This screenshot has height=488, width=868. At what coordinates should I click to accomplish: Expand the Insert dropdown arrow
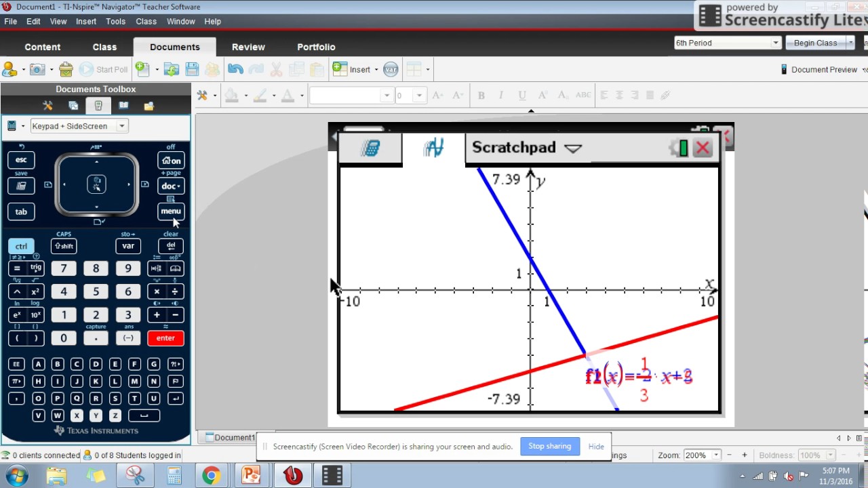click(x=376, y=69)
